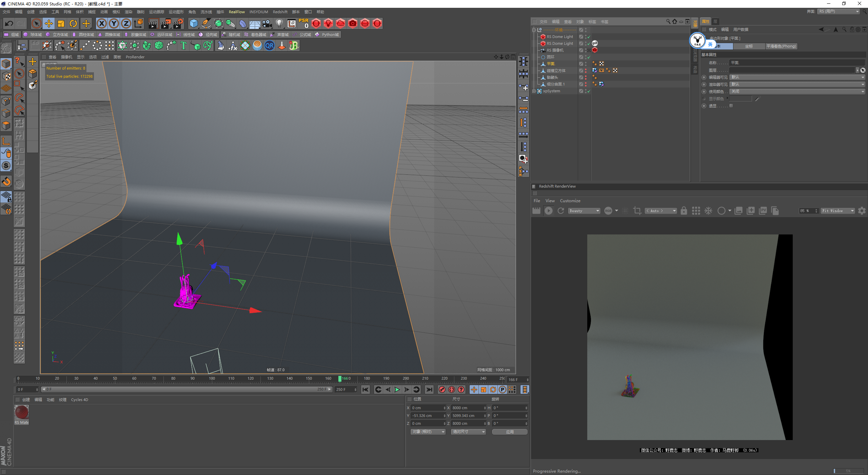
Task: Enable the crop region tool in RenderView
Action: coord(637,211)
